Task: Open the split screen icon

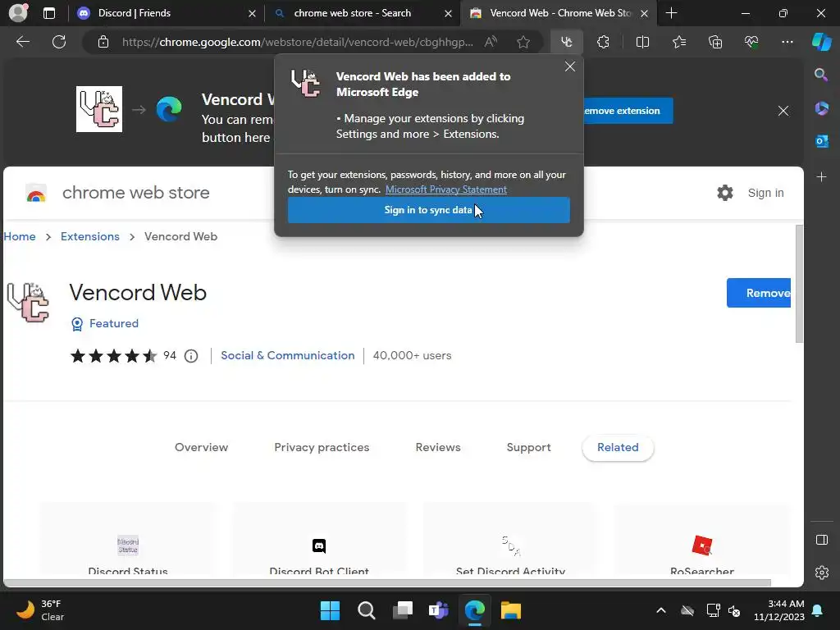Action: [x=642, y=42]
